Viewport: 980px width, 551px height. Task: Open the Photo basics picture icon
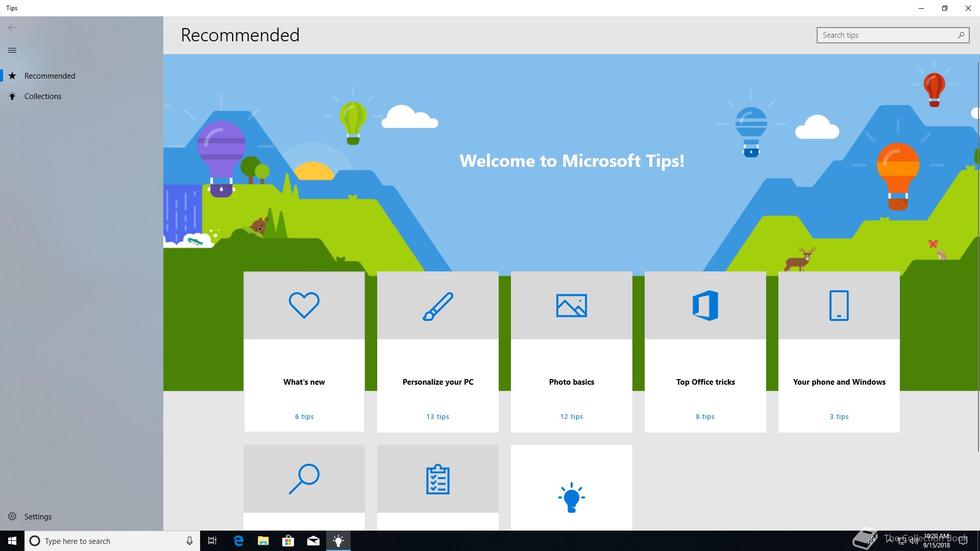572,305
